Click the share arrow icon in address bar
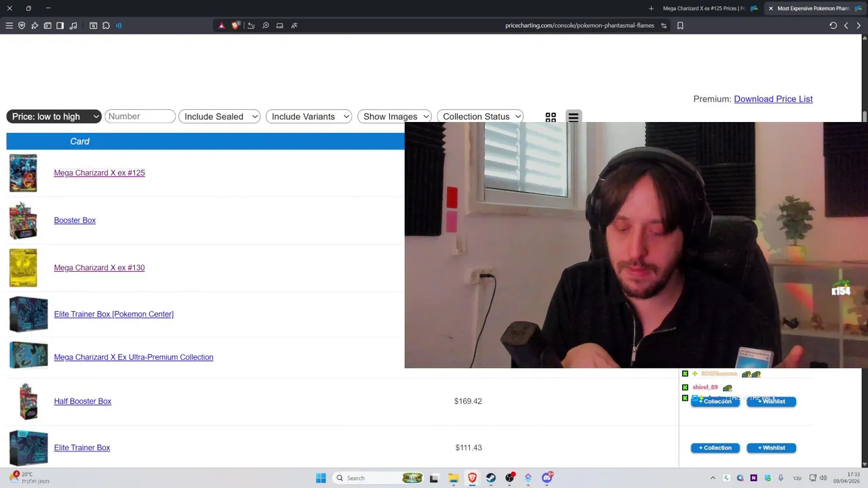868x488 pixels. point(251,26)
